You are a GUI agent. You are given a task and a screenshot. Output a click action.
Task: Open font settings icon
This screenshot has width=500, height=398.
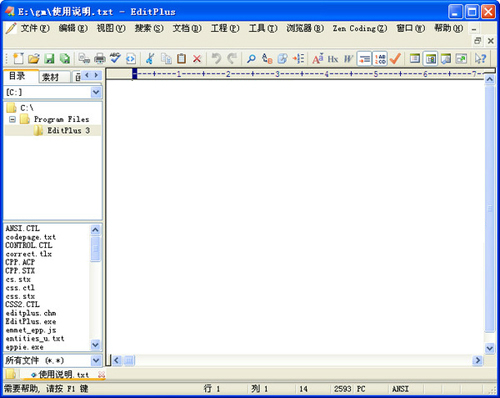[318, 59]
